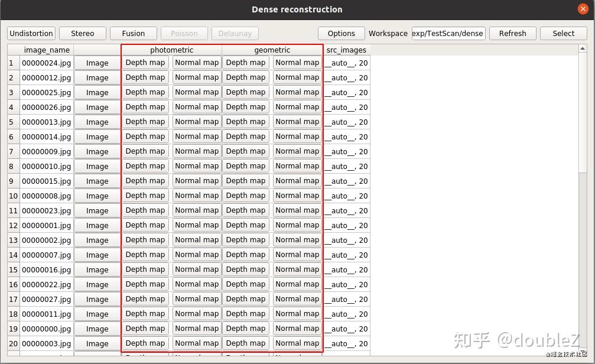Screen dimensions: 595x364
Task: View the geometric Depth map of 00000026.jpg
Action: pos(245,107)
